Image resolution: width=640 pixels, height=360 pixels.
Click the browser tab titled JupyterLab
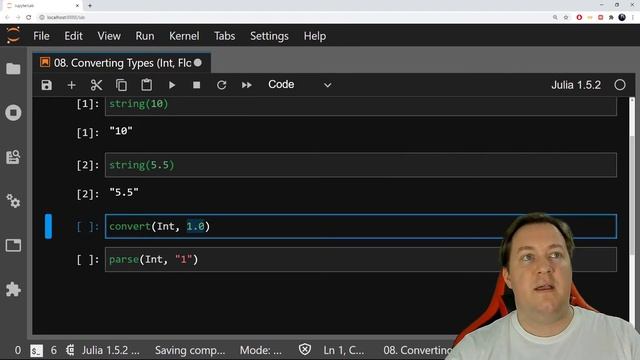coord(43,6)
